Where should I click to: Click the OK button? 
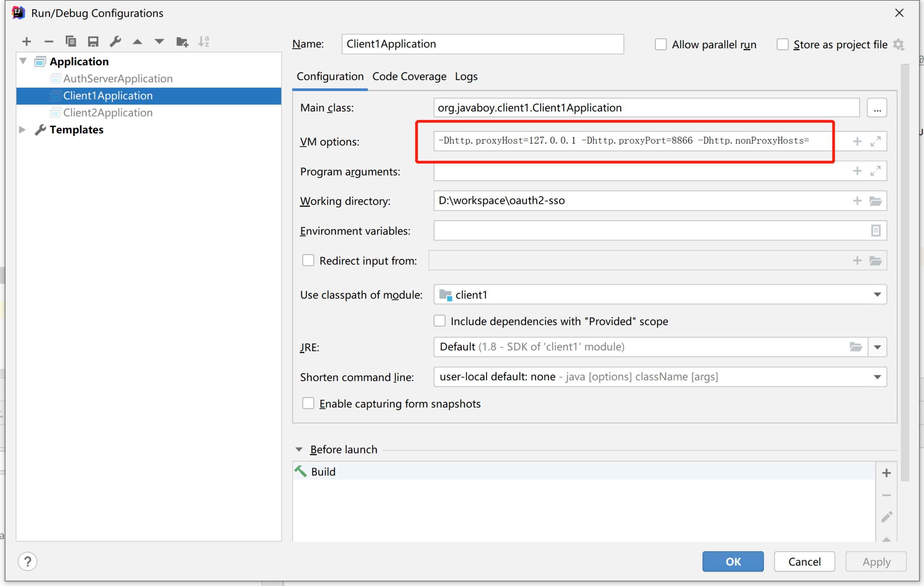tap(733, 561)
